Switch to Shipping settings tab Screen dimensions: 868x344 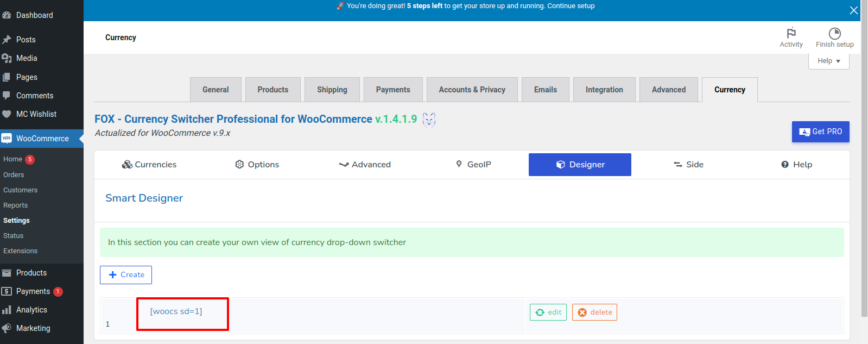332,90
